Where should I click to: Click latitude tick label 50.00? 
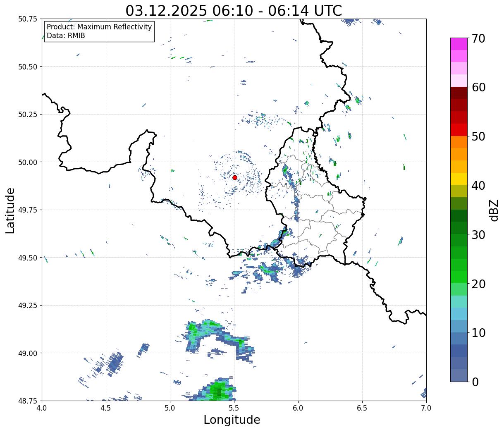click(x=28, y=162)
